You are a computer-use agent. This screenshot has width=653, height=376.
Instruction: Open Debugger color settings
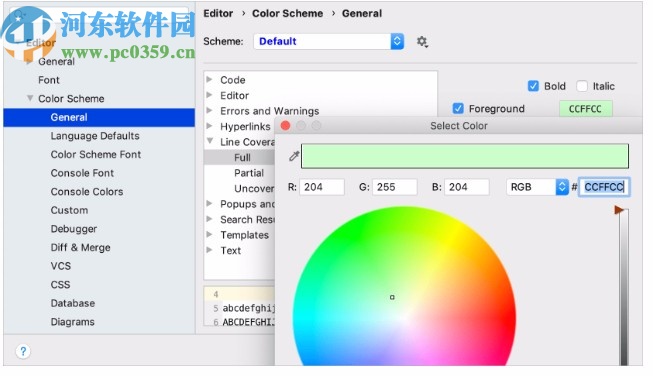(x=74, y=229)
